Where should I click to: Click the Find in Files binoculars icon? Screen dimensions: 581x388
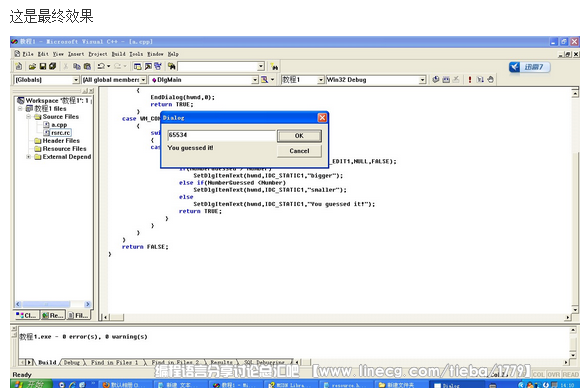171,66
